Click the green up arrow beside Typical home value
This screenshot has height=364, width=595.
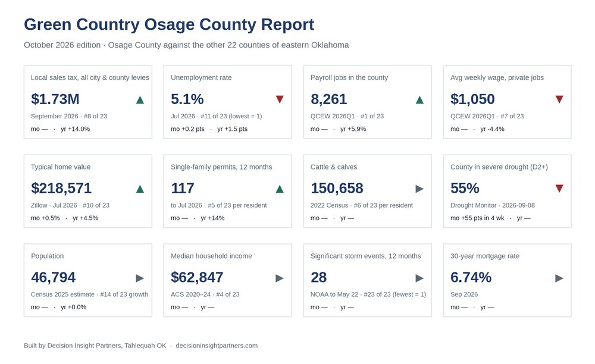(x=140, y=189)
